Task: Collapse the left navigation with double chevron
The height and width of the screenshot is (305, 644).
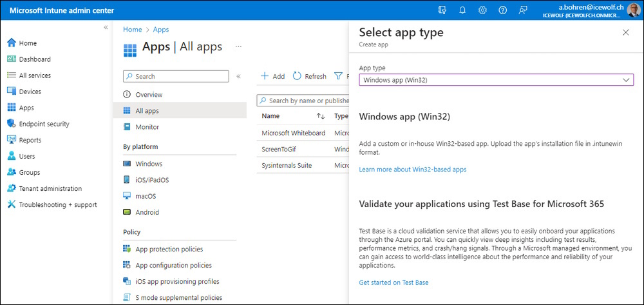Action: point(106,27)
